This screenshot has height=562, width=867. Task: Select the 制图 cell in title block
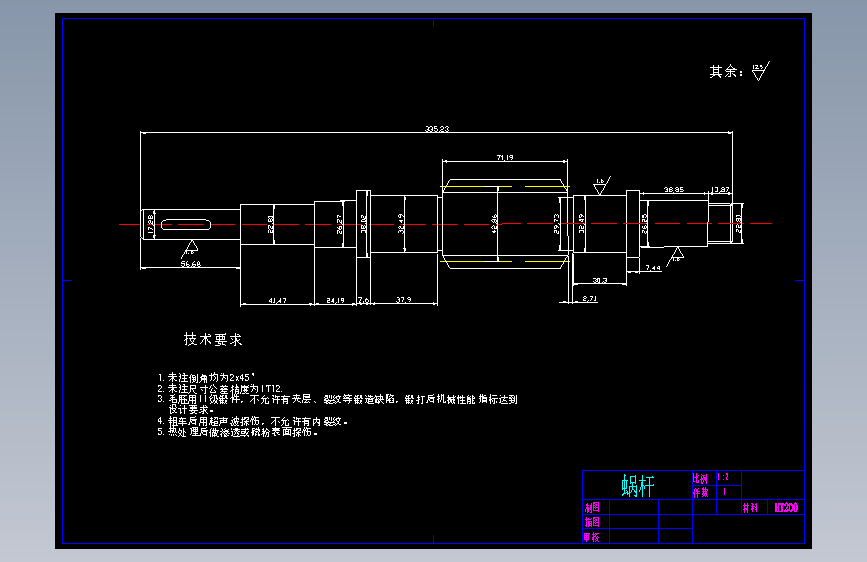point(592,507)
